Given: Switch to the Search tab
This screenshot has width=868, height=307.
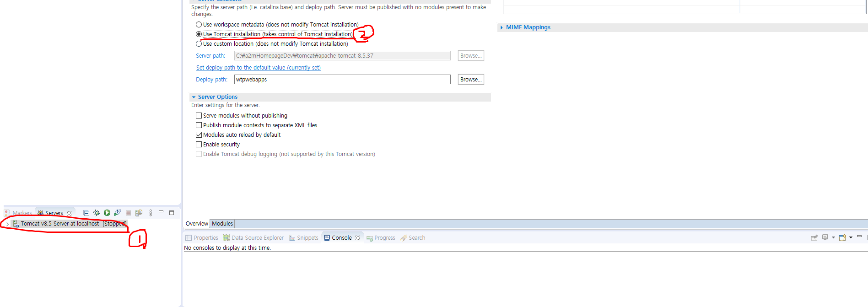Looking at the screenshot, I should tap(413, 238).
